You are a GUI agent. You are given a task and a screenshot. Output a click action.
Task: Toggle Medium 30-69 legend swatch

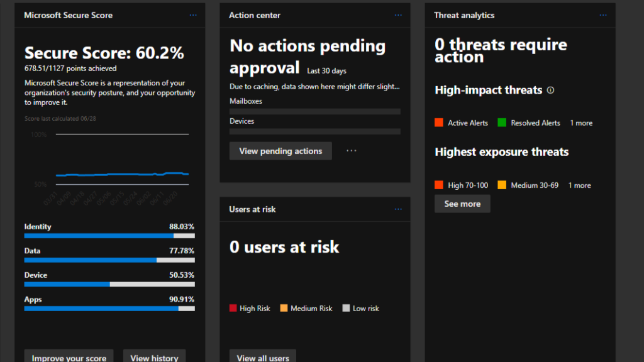(502, 185)
